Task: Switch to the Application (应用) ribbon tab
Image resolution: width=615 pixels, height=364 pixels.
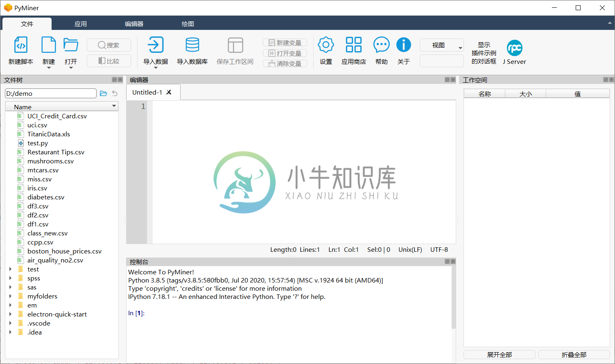Action: coord(81,24)
